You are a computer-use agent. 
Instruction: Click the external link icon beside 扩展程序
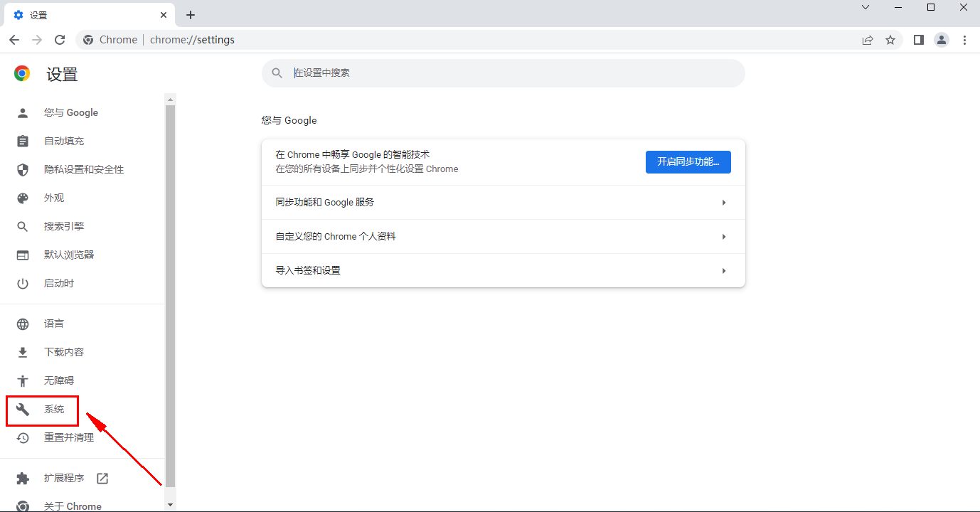tap(102, 478)
